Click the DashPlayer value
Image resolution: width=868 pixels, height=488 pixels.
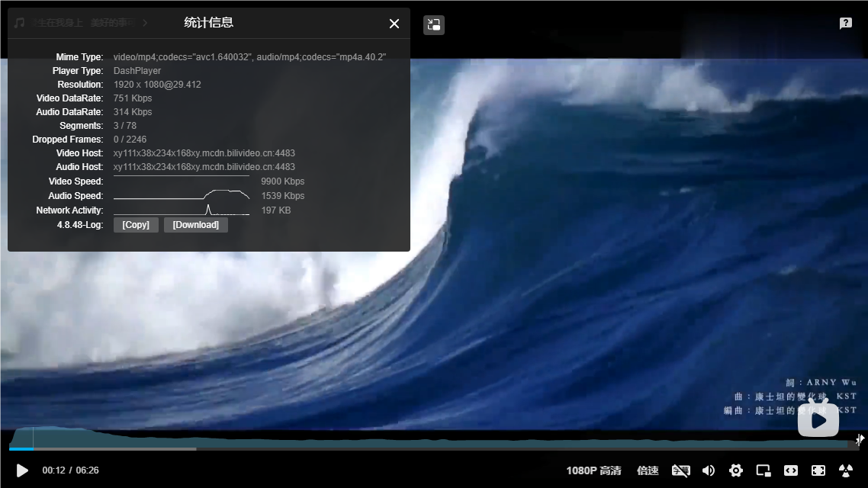tap(137, 71)
